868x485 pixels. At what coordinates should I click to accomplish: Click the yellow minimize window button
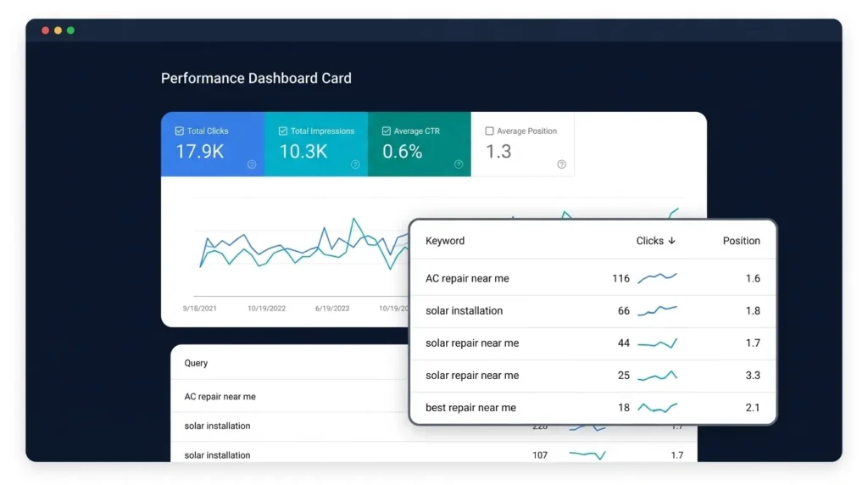(x=58, y=31)
